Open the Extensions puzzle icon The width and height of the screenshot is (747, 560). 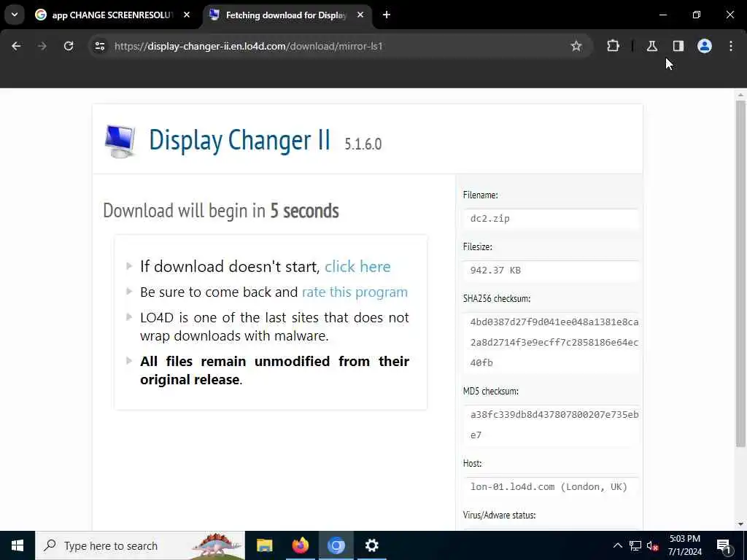point(613,46)
